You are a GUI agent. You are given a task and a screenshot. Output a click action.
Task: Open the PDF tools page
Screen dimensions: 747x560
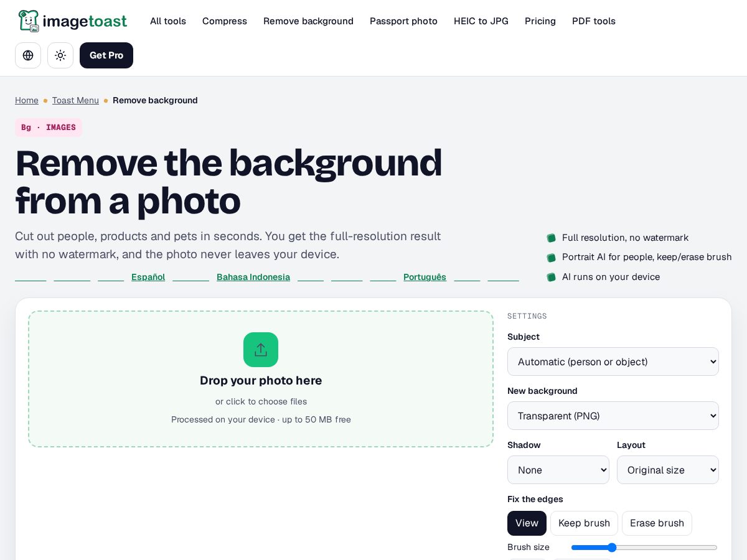click(x=594, y=21)
